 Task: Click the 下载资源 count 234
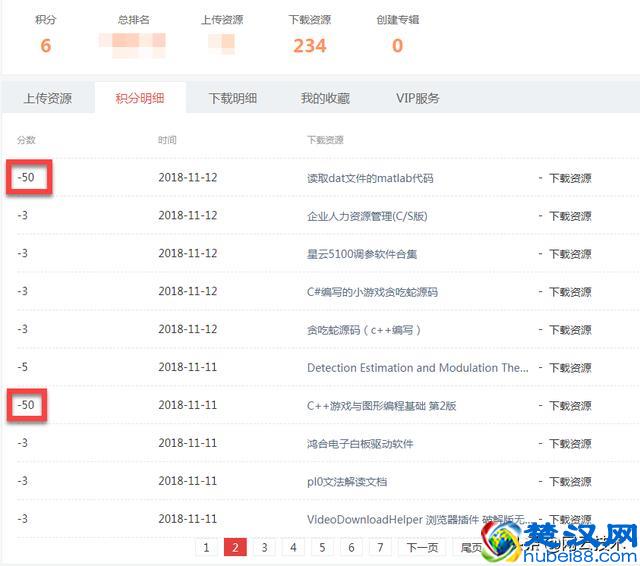pos(310,46)
